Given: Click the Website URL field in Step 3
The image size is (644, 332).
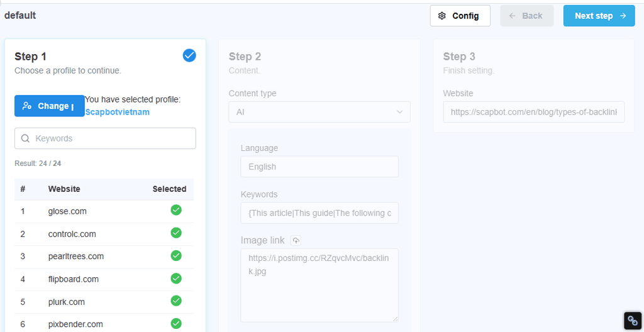Looking at the screenshot, I should tap(533, 112).
